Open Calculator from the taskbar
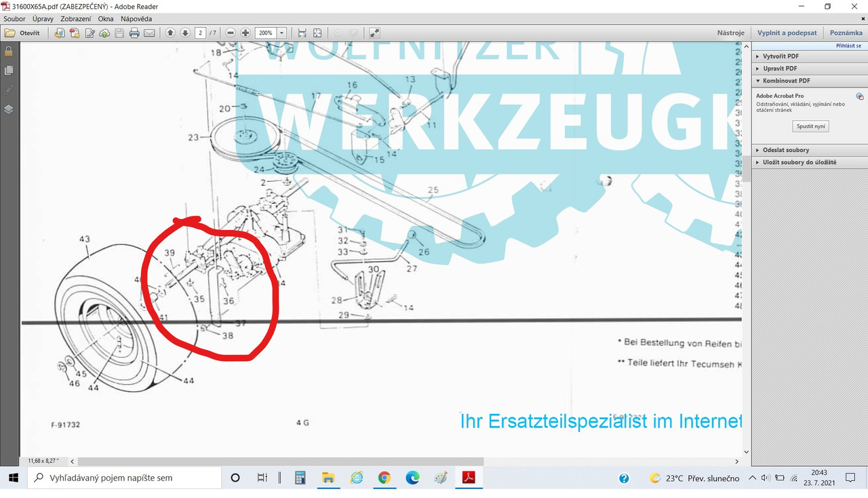The image size is (868, 498). [300, 478]
